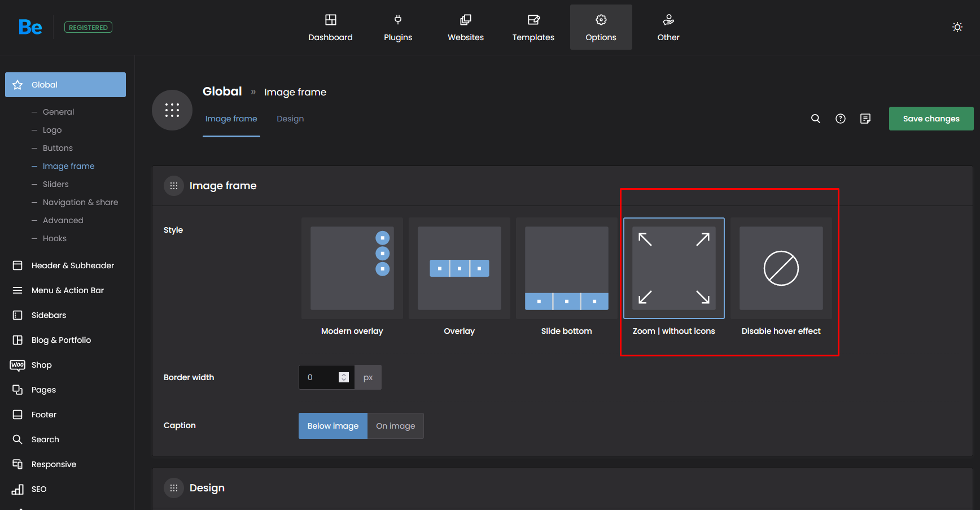The image size is (980, 510).
Task: Click Border width stepper arrows
Action: [344, 377]
